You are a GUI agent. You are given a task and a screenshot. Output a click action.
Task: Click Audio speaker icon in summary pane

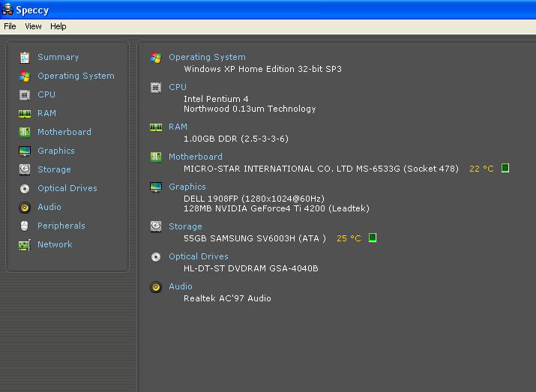coord(156,287)
